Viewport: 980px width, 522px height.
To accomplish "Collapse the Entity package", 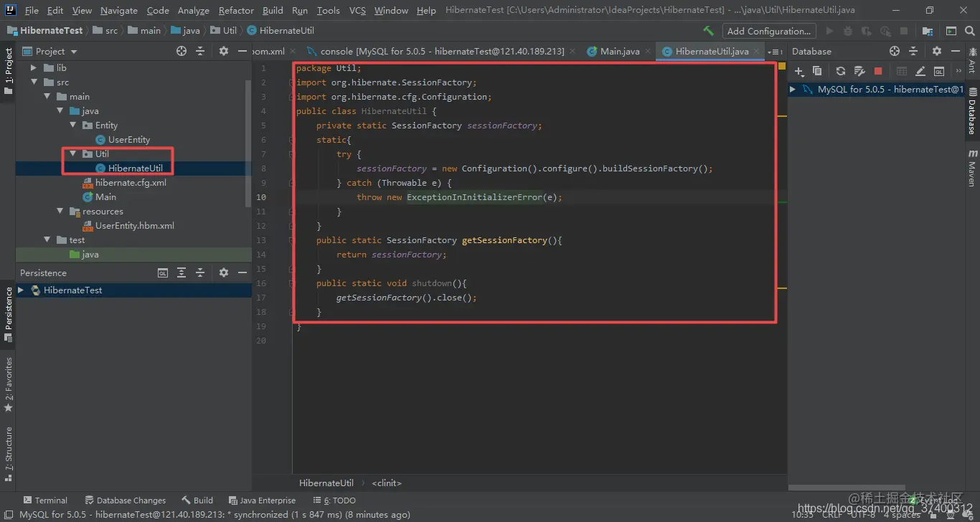I will 72,125.
